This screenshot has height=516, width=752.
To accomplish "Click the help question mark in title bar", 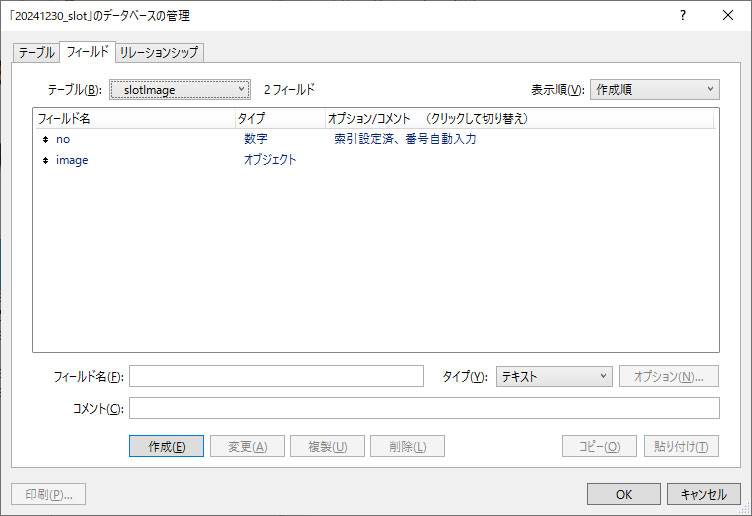I will tap(683, 15).
